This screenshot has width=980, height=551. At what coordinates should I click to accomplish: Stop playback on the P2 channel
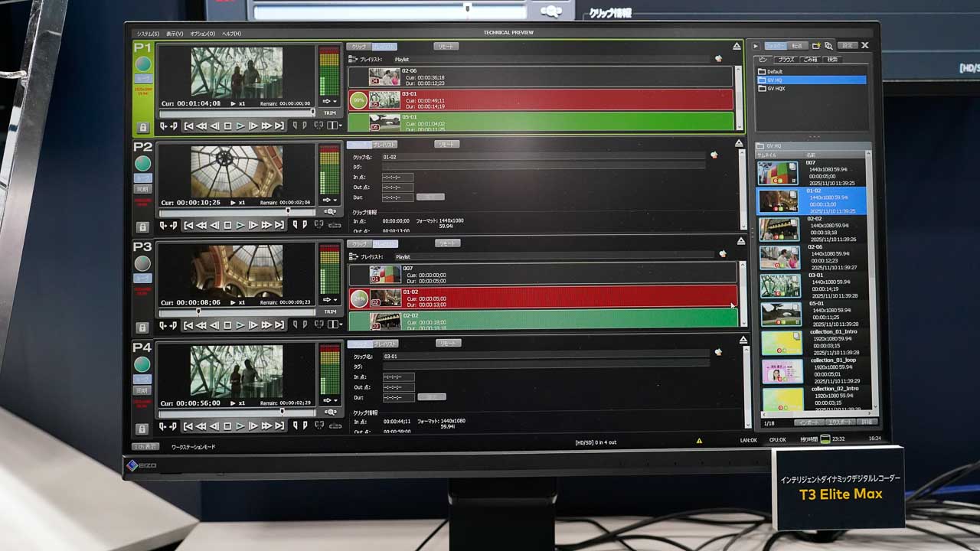[227, 225]
